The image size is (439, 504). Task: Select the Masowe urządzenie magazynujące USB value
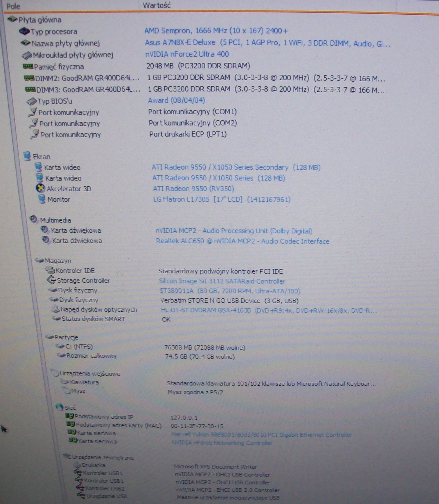[x=228, y=497]
